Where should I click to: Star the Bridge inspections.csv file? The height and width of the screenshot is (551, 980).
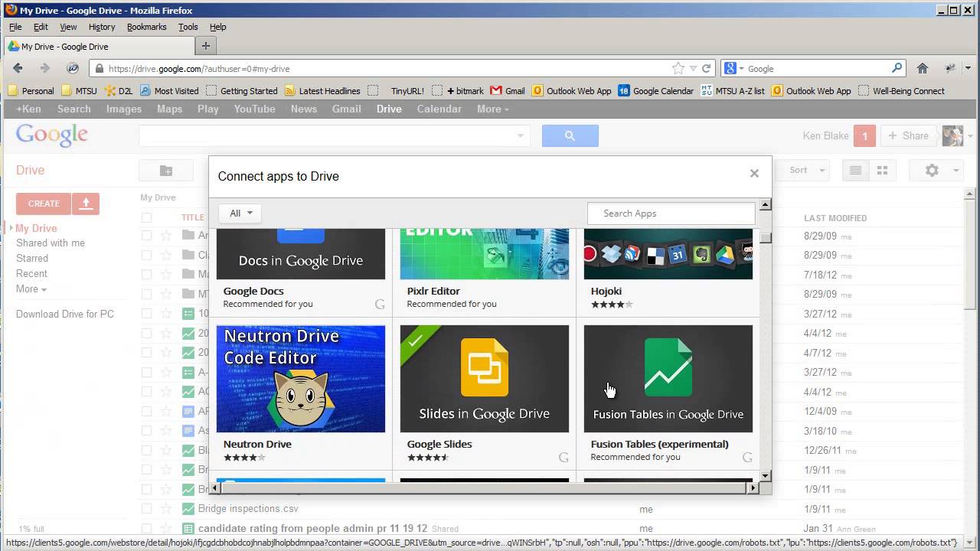(x=166, y=508)
